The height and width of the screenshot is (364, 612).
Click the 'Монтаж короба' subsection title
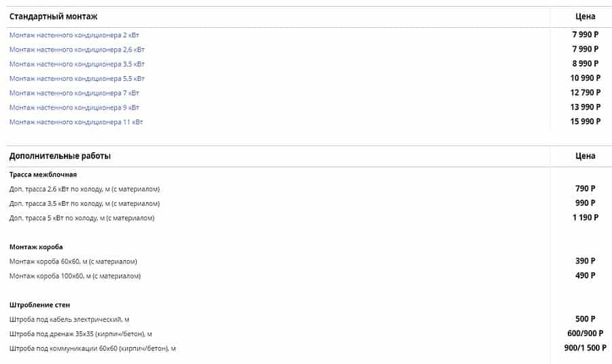[36, 247]
